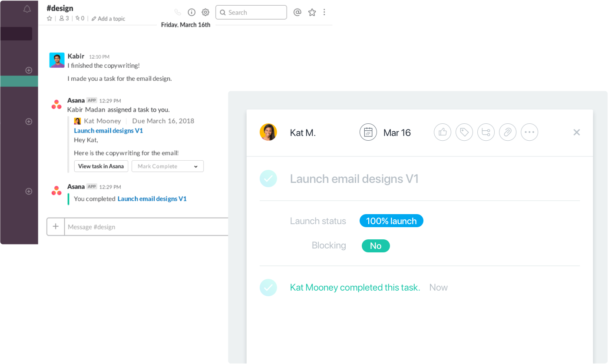Image resolution: width=608 pixels, height=364 pixels.
Task: View pinned items count in #design
Action: [x=80, y=18]
